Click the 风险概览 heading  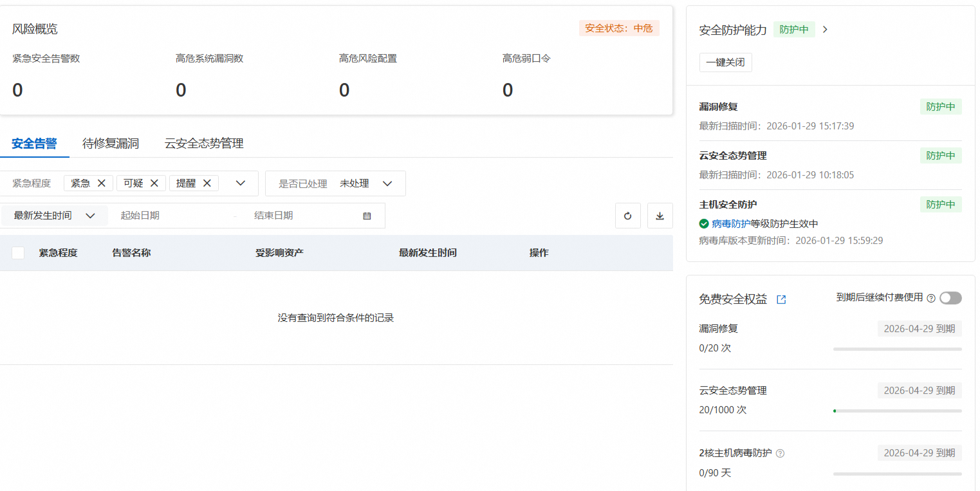click(x=35, y=29)
